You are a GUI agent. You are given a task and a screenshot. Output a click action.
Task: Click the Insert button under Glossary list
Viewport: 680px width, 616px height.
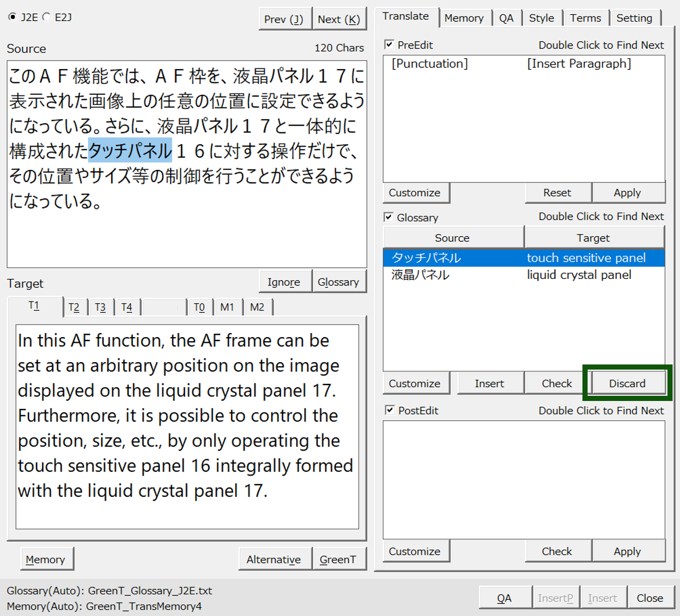489,383
